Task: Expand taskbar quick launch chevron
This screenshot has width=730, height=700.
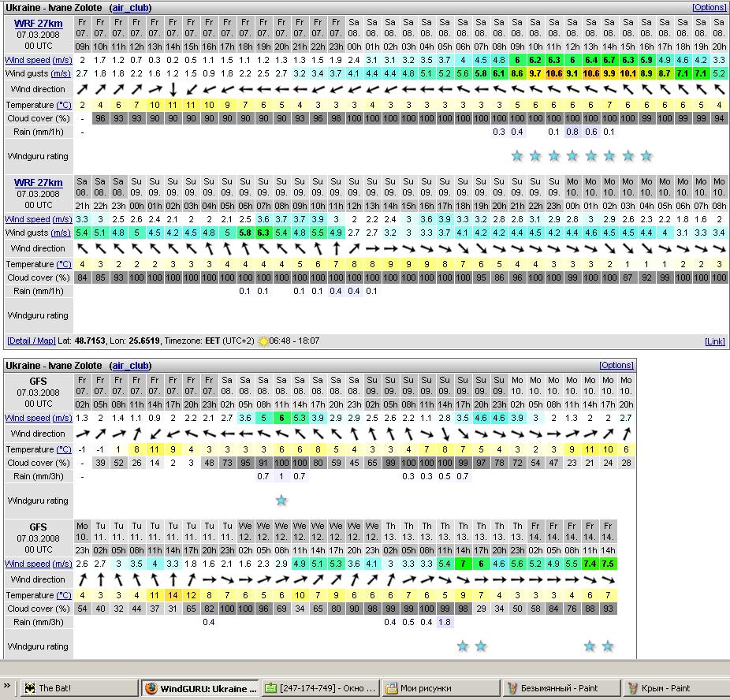Action: pyautogui.click(x=7, y=687)
